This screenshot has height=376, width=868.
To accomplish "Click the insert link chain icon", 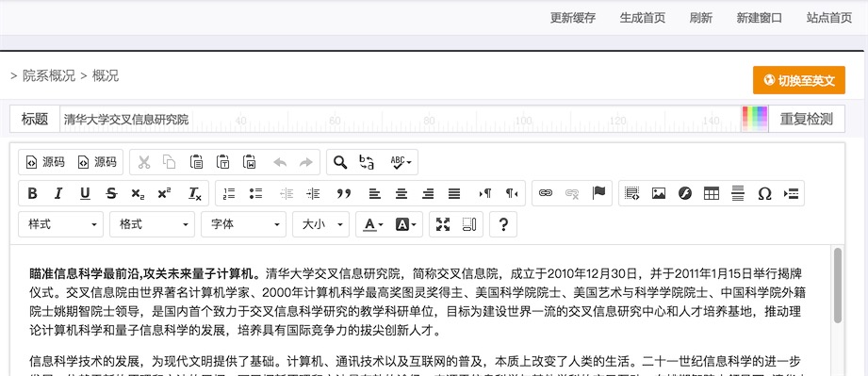I will coord(546,193).
